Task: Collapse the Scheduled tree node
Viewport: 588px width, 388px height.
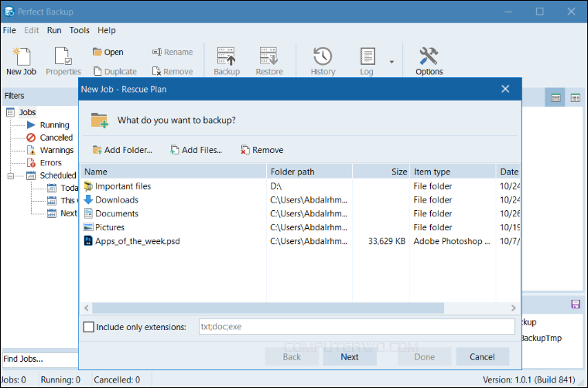Action: coord(11,175)
